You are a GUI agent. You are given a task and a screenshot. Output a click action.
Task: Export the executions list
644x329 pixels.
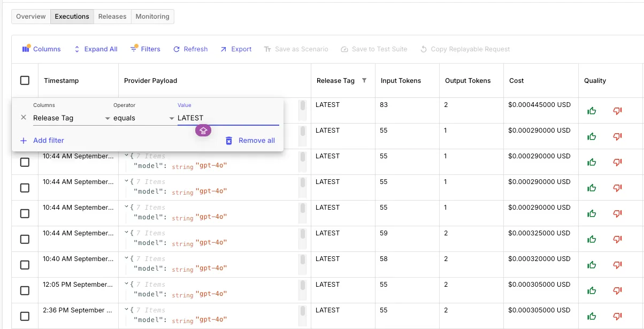236,49
